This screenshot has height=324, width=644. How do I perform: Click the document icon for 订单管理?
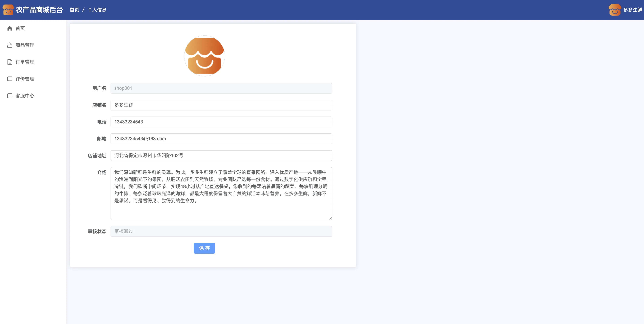10,62
